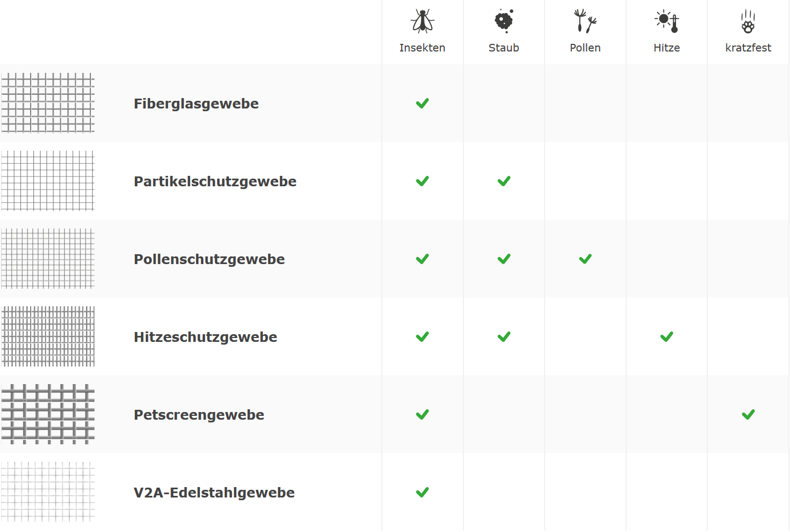Click the Staub column heading text
790x532 pixels.
(x=504, y=48)
